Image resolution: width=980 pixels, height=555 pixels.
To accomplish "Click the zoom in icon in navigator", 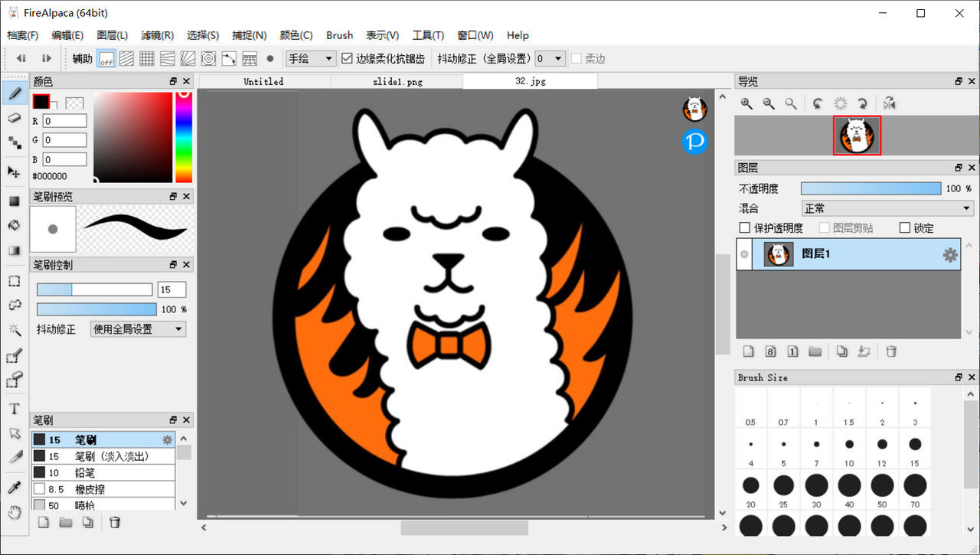I will (746, 103).
